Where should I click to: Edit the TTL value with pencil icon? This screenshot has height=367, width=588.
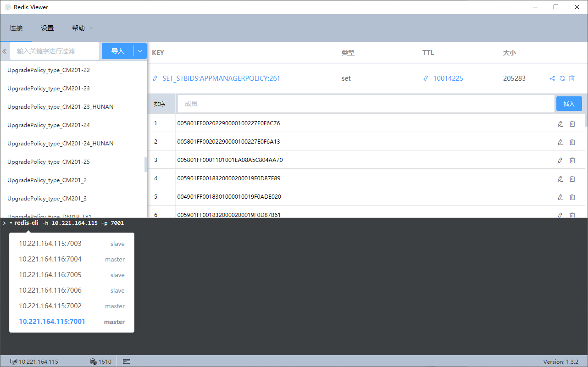point(426,78)
